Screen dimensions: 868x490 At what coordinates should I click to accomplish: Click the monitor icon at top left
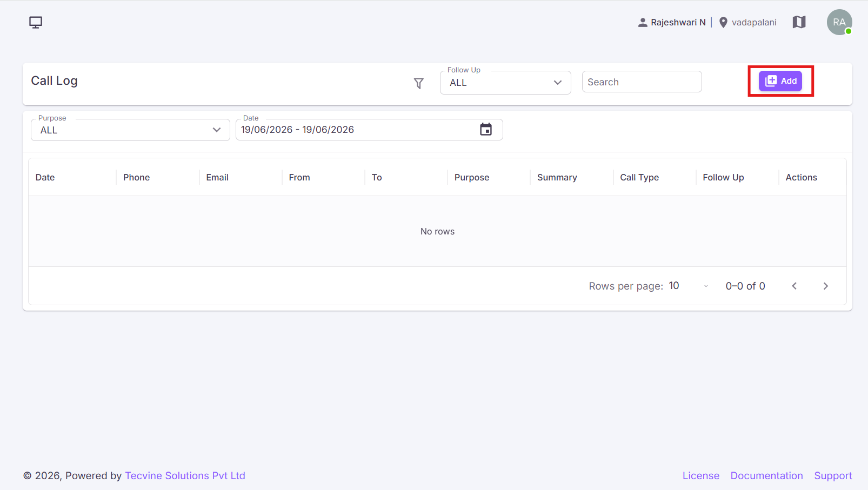[36, 22]
